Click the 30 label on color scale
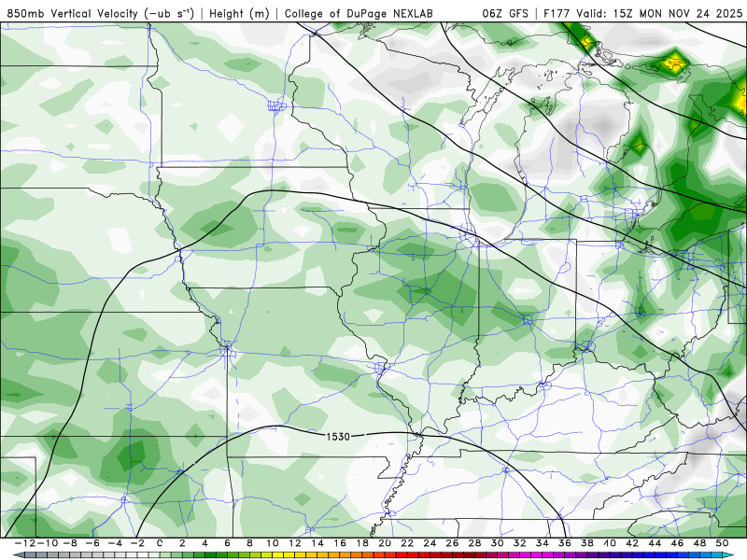The width and height of the screenshot is (747, 560). coord(498,543)
